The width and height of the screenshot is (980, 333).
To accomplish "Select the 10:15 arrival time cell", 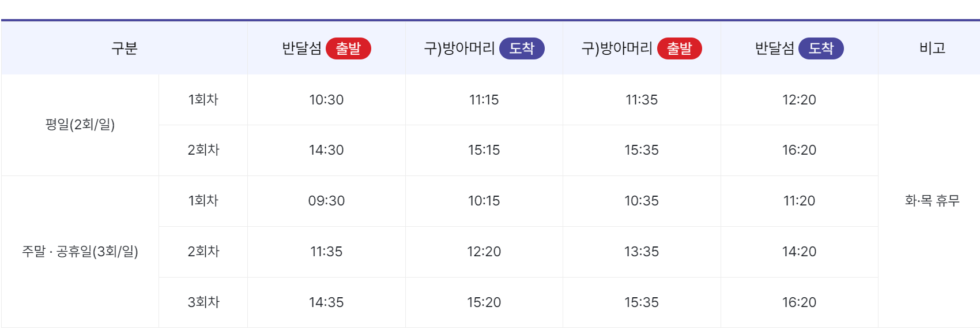I will click(x=484, y=201).
